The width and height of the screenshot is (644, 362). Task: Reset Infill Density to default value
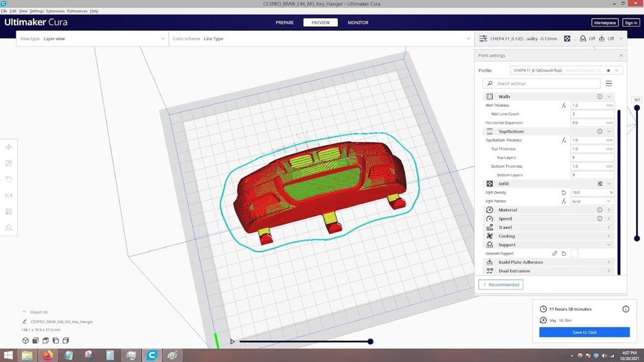pos(563,193)
